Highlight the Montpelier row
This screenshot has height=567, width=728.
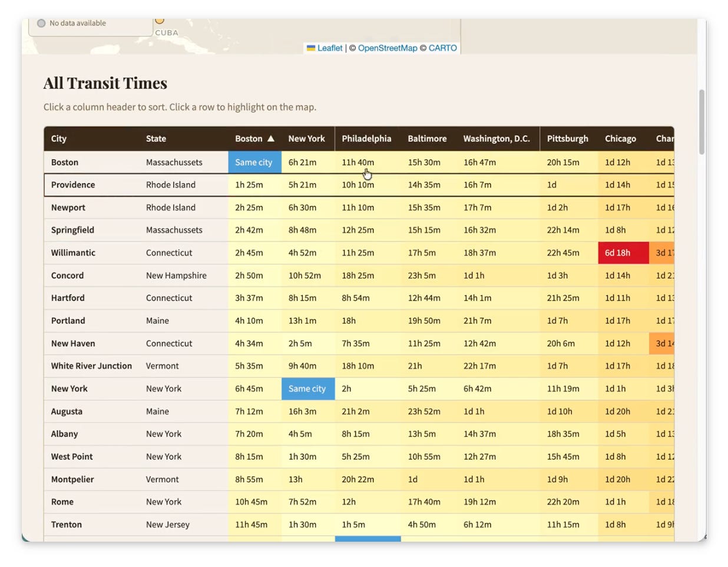pos(359,479)
